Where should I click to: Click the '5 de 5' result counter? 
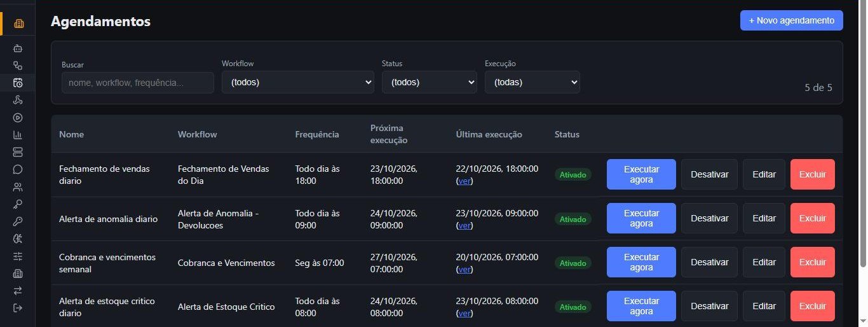coord(818,88)
